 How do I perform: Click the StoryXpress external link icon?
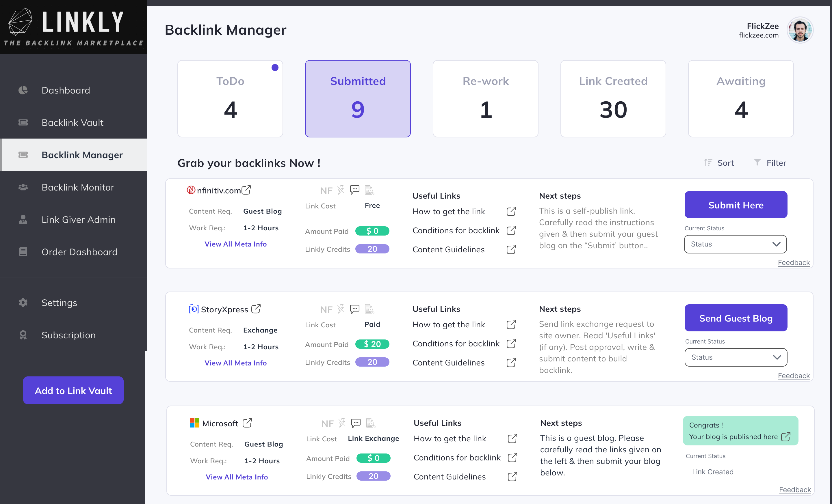point(256,309)
